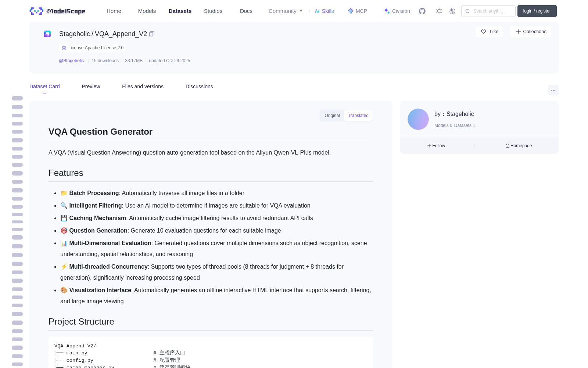
Task: Expand the Community dropdown
Action: coord(286,11)
